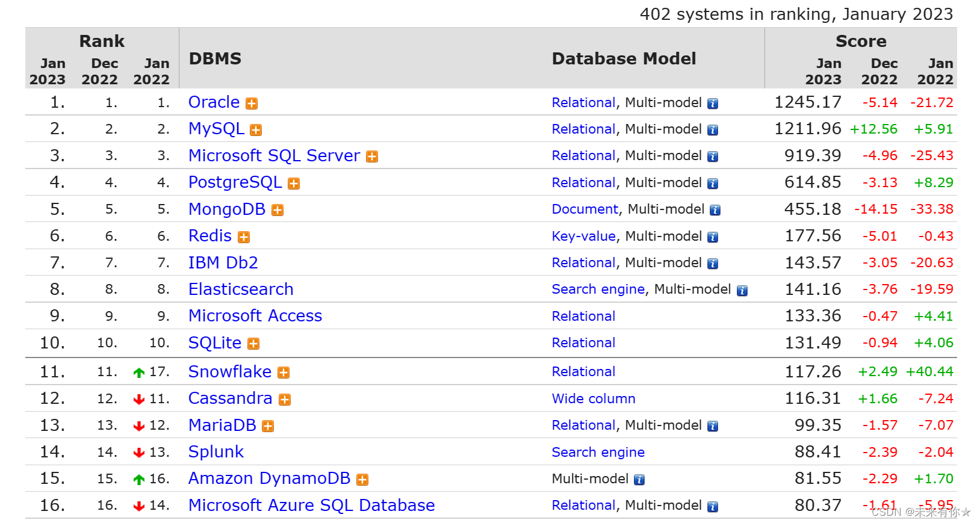Click the orange plus icon beside MySQL
Screen dimensions: 980x523
coord(256,130)
